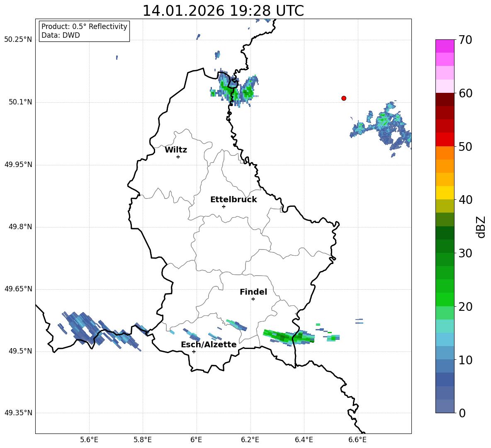Click the Findel station cross marker
Image resolution: width=491 pixels, height=448 pixels.
(253, 299)
